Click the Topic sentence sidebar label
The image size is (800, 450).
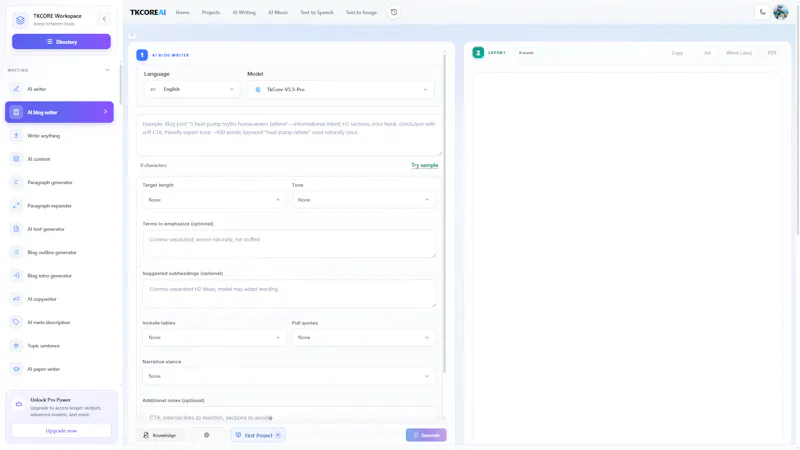click(43, 345)
